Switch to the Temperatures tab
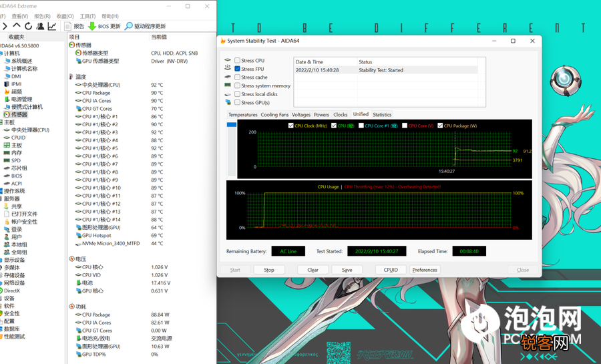 [x=242, y=115]
